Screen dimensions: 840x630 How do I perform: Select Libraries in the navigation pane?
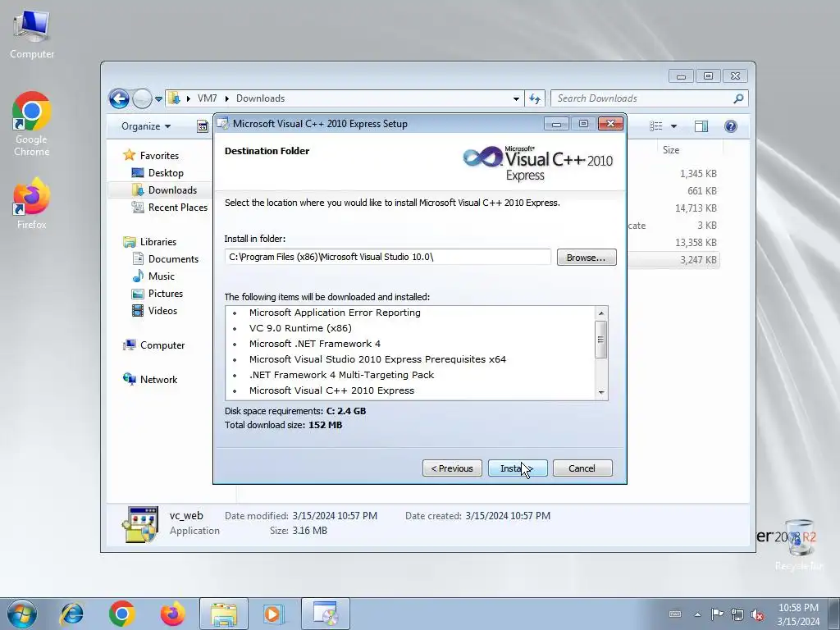click(x=158, y=242)
